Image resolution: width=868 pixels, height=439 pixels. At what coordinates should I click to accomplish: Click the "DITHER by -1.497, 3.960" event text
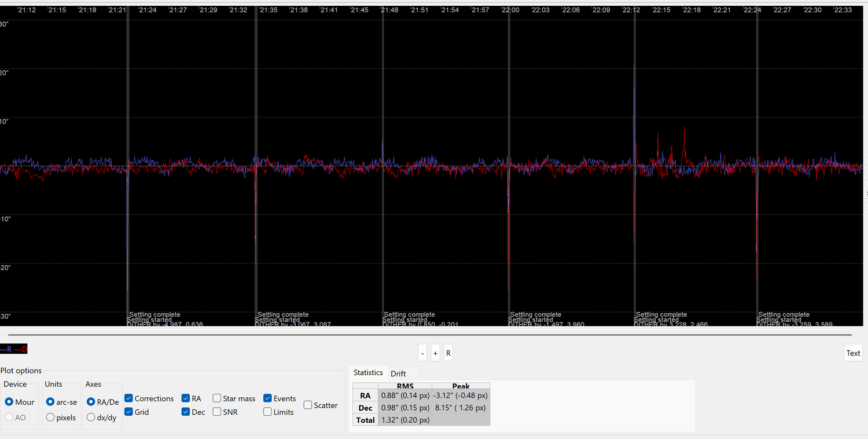click(546, 324)
